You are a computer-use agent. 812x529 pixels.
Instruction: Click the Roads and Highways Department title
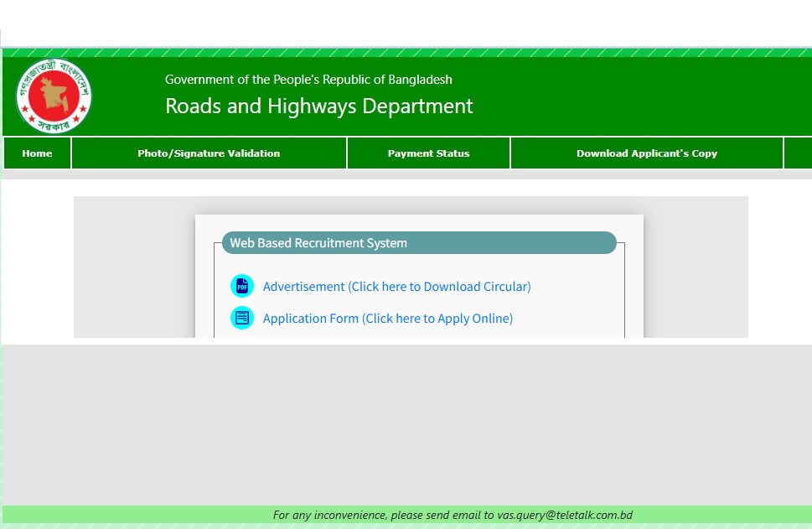pos(318,106)
